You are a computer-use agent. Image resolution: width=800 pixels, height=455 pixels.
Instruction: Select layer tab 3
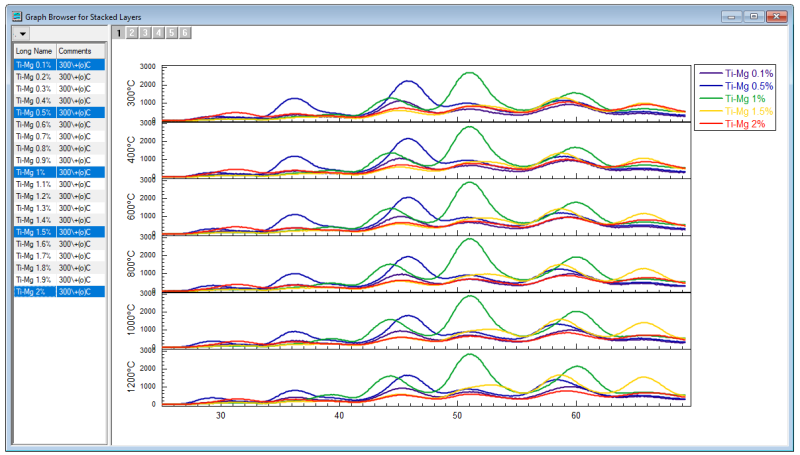coord(146,33)
